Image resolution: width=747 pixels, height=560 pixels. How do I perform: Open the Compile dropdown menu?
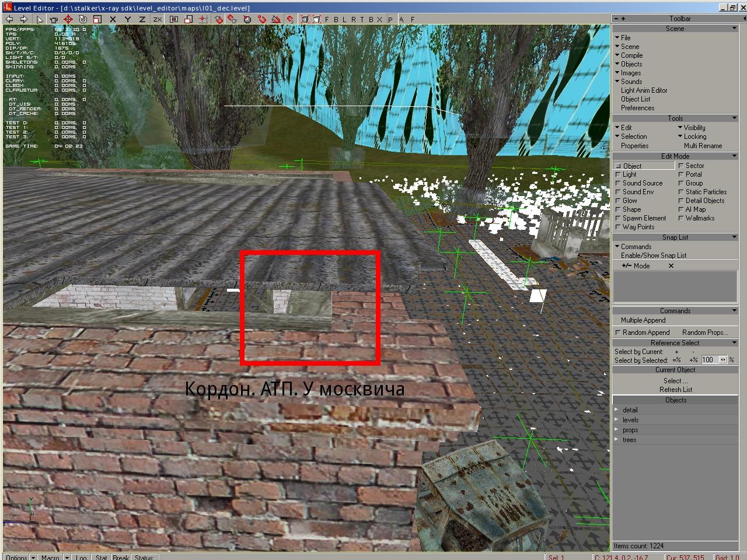[629, 55]
